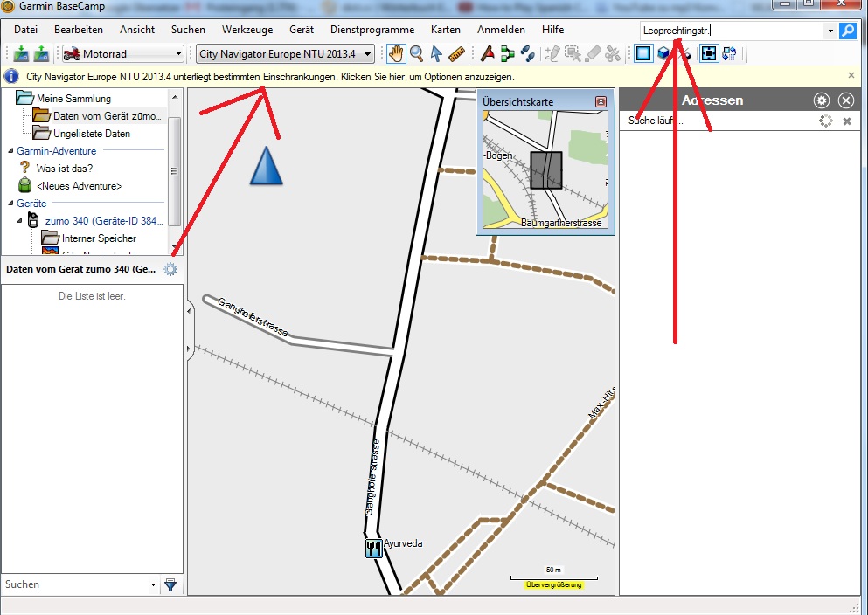This screenshot has height=615, width=868.
Task: Select Ungelistete Daten folder
Action: click(x=92, y=134)
